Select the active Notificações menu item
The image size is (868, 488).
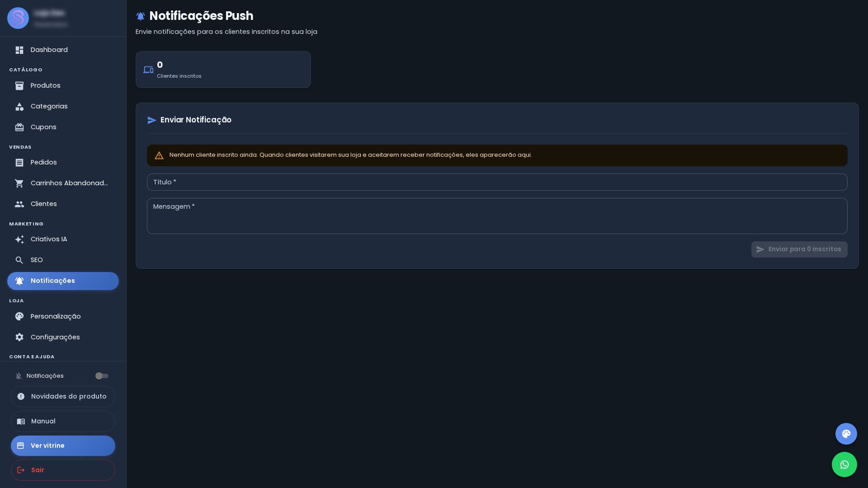[63, 281]
